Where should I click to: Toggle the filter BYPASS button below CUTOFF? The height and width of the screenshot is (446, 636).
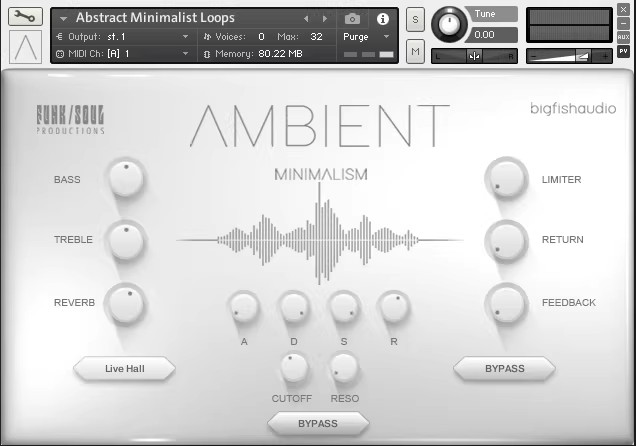click(317, 424)
